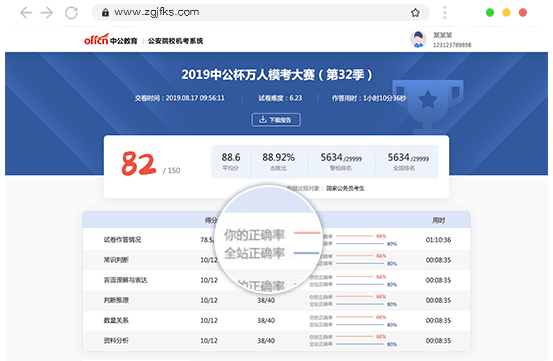The image size is (553, 361).
Task: Click 38/40 in the 判断推理 row
Action: (x=266, y=300)
